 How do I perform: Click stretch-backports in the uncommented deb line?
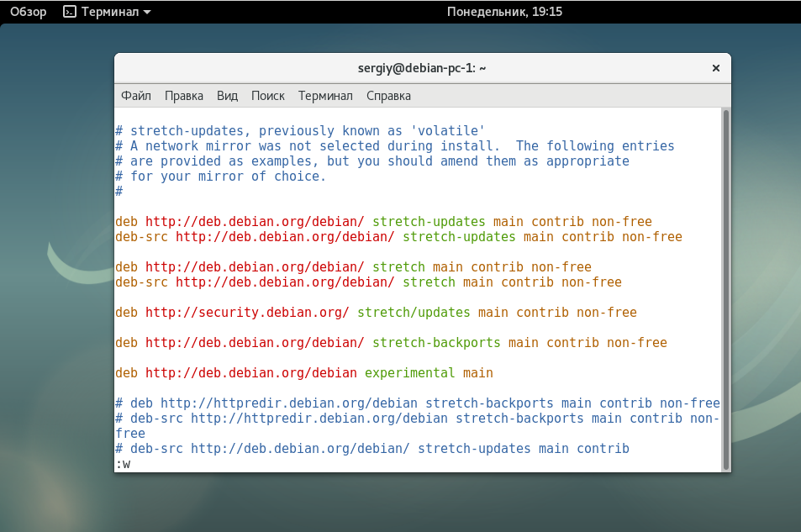point(436,343)
